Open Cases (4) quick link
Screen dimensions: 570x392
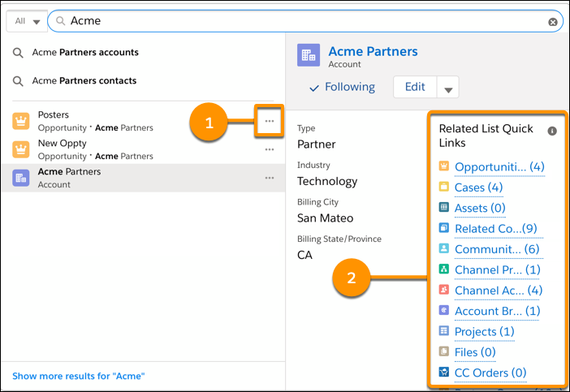[x=478, y=187]
